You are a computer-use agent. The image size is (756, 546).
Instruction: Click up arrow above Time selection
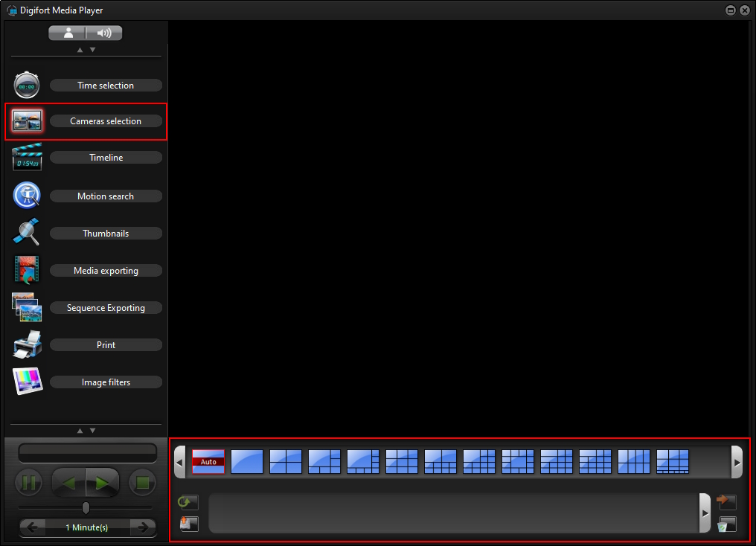[80, 50]
